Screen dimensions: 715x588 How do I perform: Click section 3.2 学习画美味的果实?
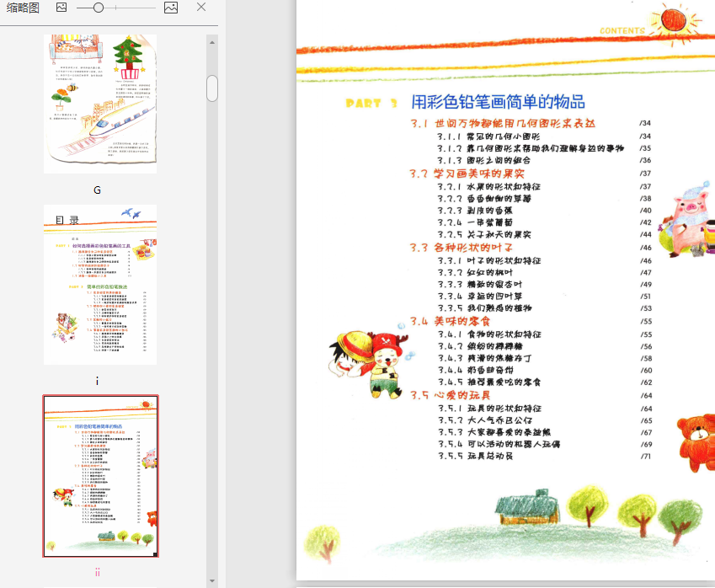point(467,174)
